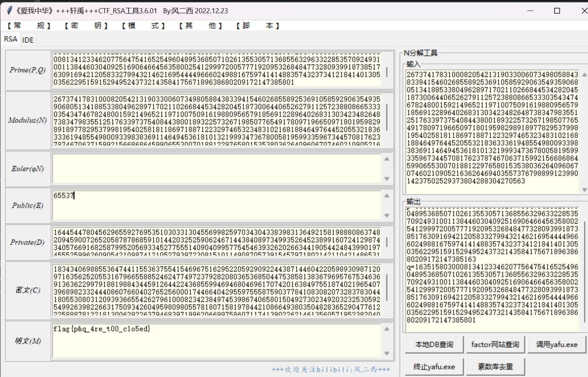Click the 密文(C) label button
This screenshot has width=588, height=377.
pyautogui.click(x=28, y=290)
